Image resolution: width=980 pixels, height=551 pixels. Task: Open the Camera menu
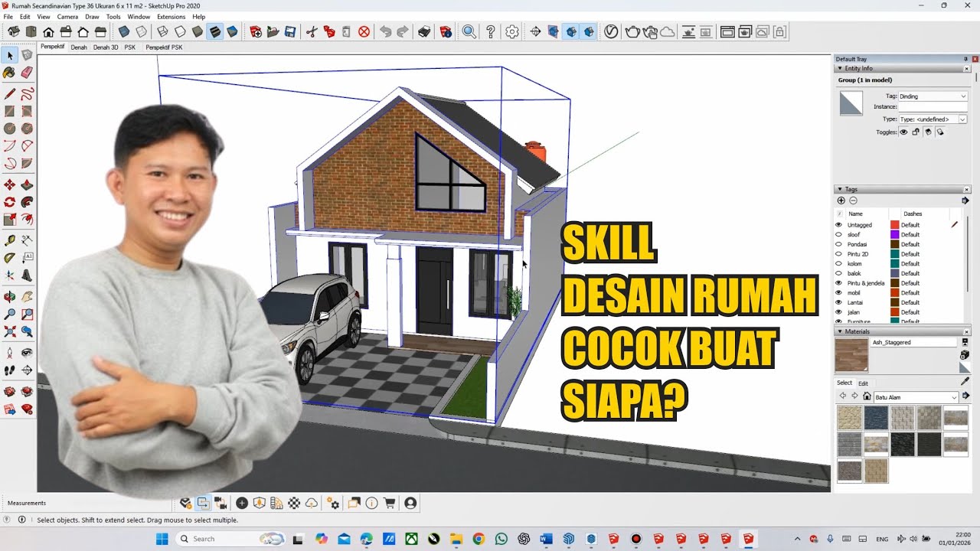67,16
